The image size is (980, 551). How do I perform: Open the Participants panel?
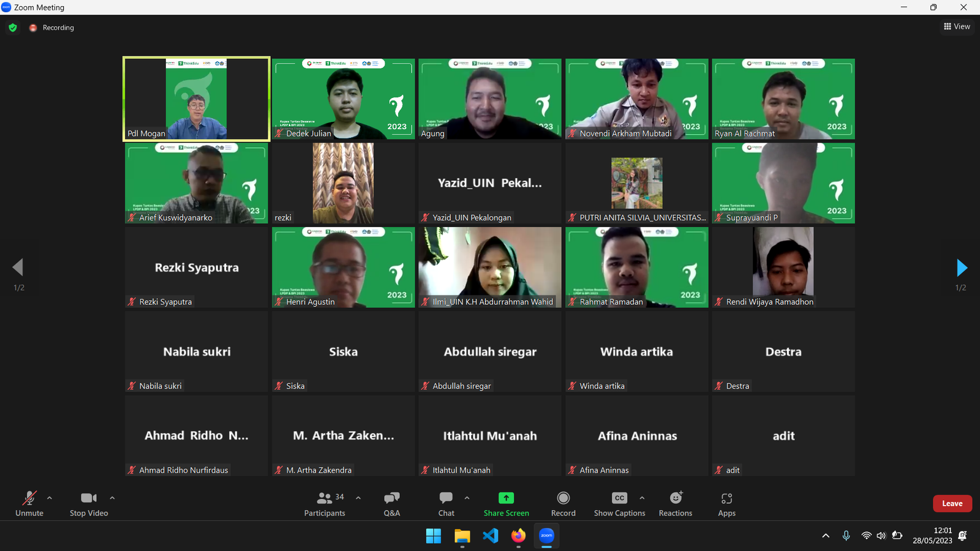click(x=325, y=503)
